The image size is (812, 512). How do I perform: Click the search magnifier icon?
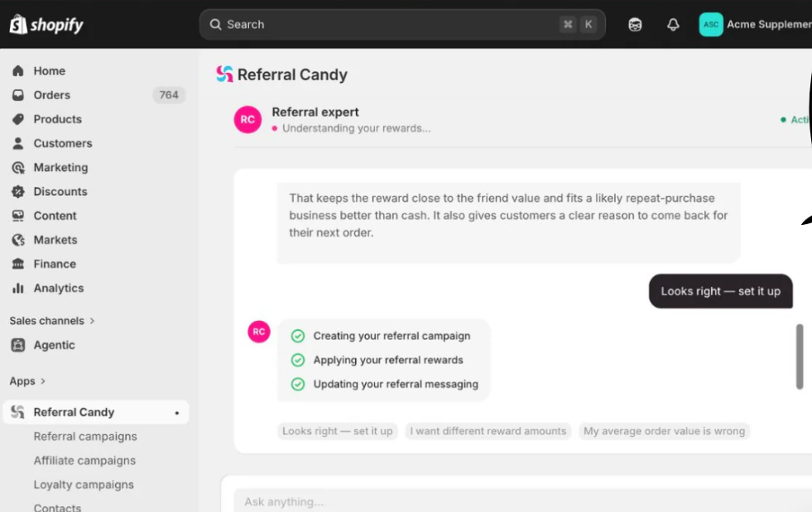click(x=215, y=24)
